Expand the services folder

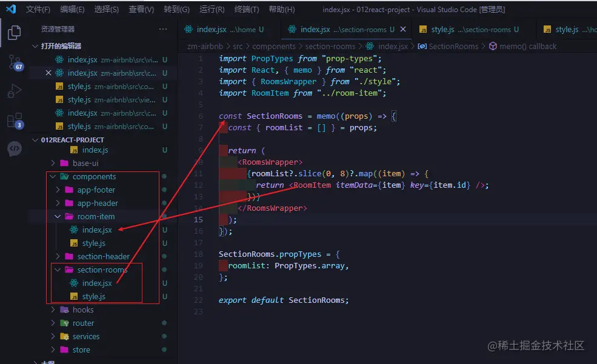(53, 336)
